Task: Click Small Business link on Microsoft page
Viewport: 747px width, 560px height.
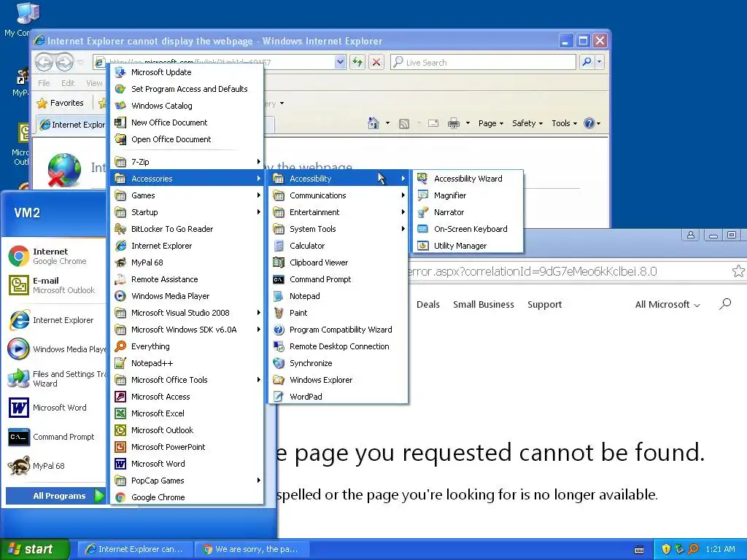Action: tap(484, 304)
